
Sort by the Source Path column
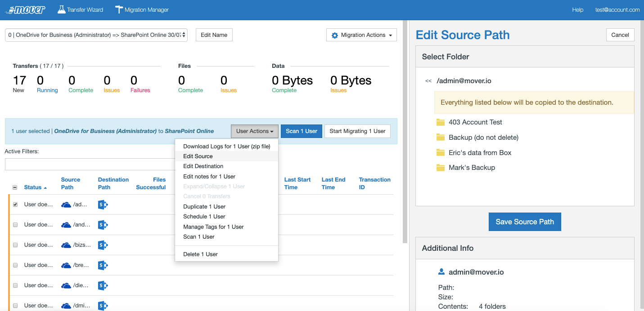(71, 183)
